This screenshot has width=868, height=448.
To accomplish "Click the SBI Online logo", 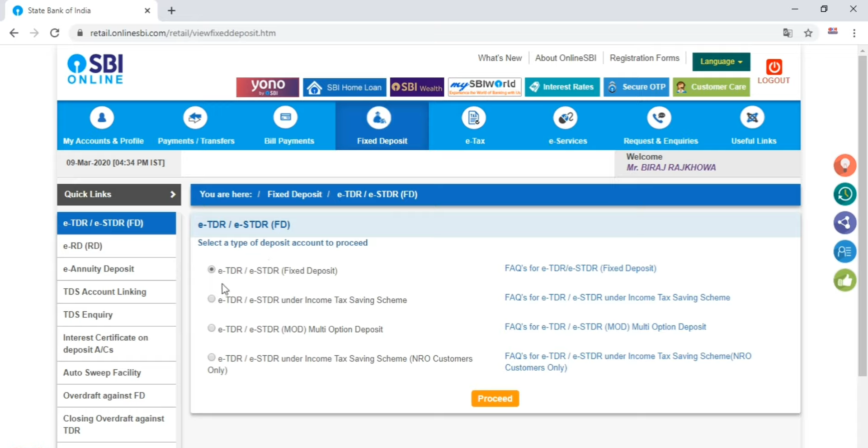I will tap(95, 69).
